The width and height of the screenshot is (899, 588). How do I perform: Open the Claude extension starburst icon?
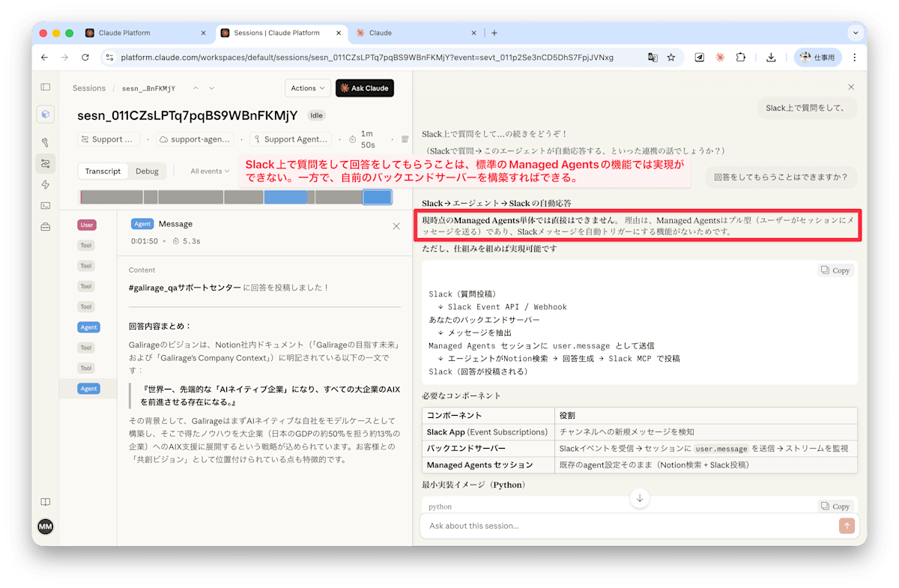720,57
